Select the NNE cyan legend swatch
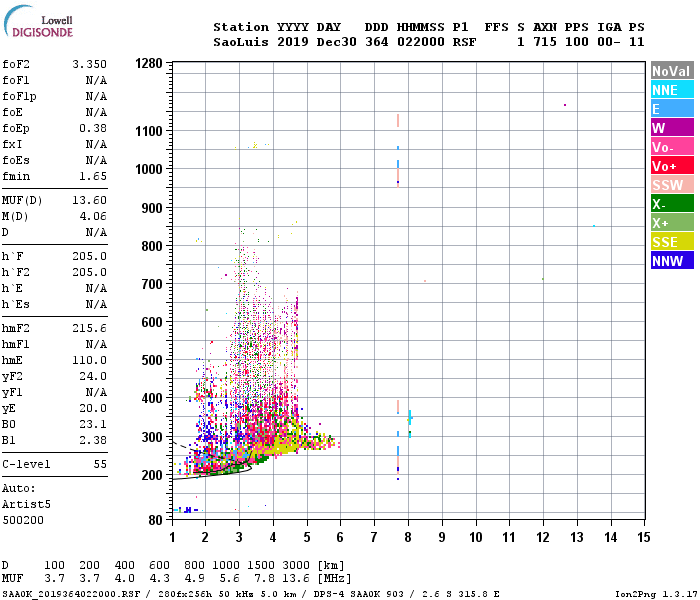Image resolution: width=700 pixels, height=600 pixels. [x=672, y=90]
